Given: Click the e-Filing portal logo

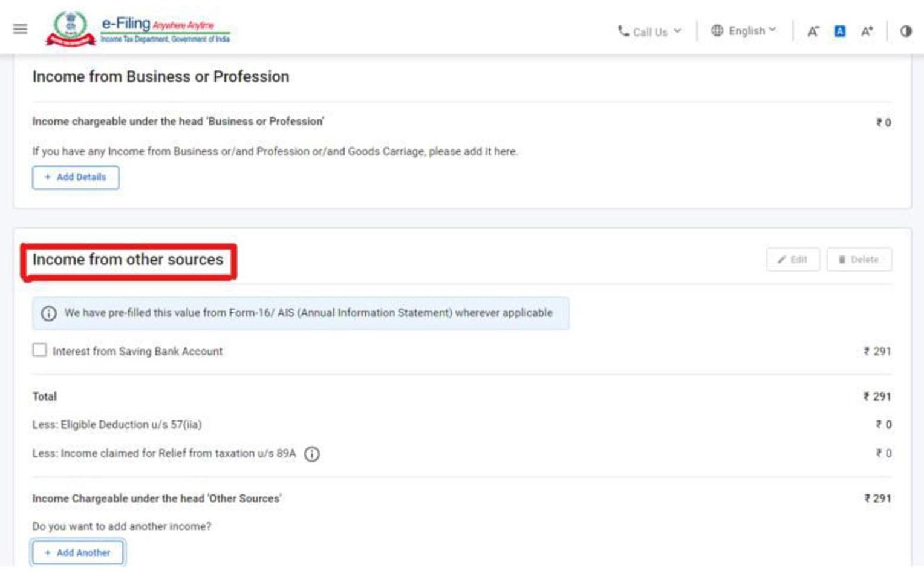Looking at the screenshot, I should pos(138,29).
